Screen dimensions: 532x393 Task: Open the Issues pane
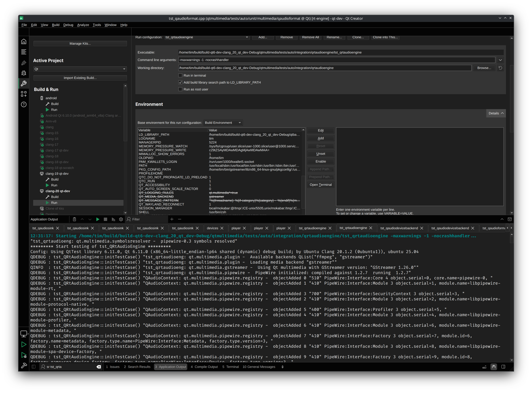pos(113,367)
